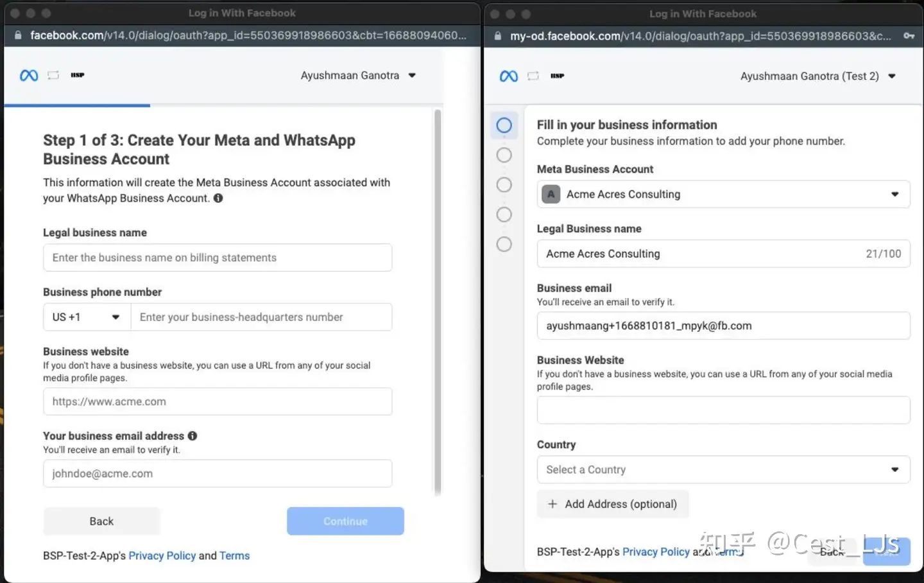Screen dimensions: 924x583
Task: Click the 'Step 1 of 3' heading
Action: pos(199,150)
